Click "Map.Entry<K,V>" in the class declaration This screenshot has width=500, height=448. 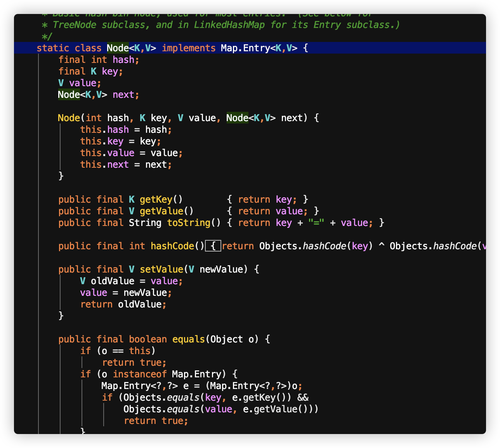pyautogui.click(x=259, y=48)
